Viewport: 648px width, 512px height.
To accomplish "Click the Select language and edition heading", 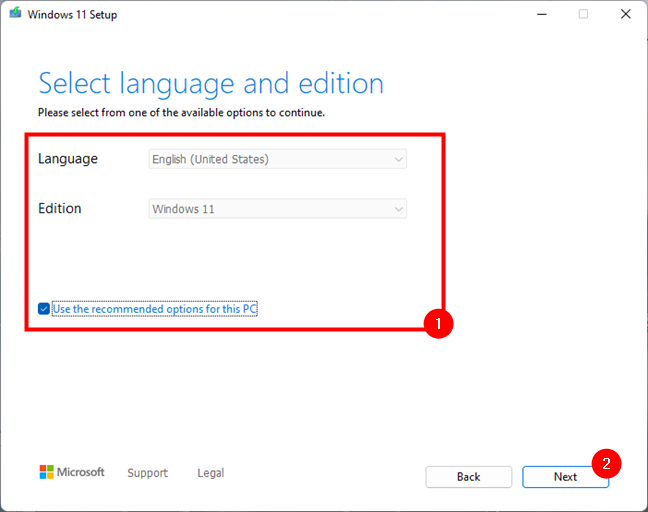I will [211, 84].
